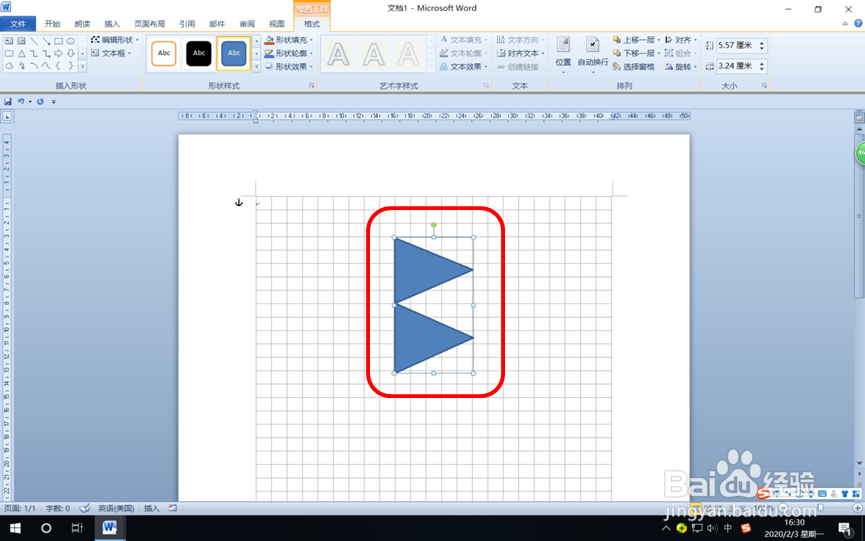
Task: Open the Selection Pane (选择窗格)
Action: pos(633,67)
